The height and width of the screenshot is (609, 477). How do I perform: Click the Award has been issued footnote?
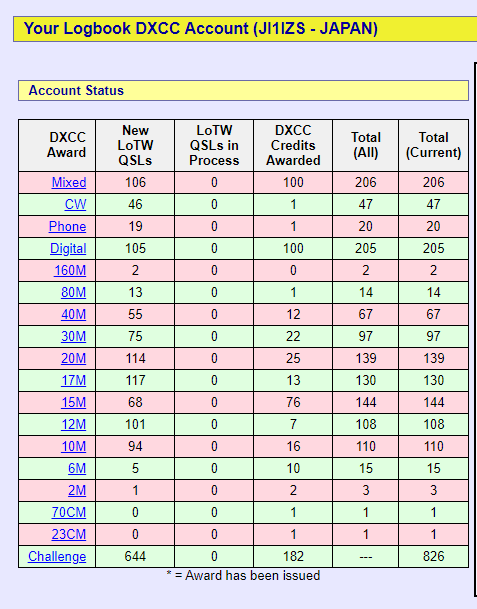pyautogui.click(x=243, y=576)
